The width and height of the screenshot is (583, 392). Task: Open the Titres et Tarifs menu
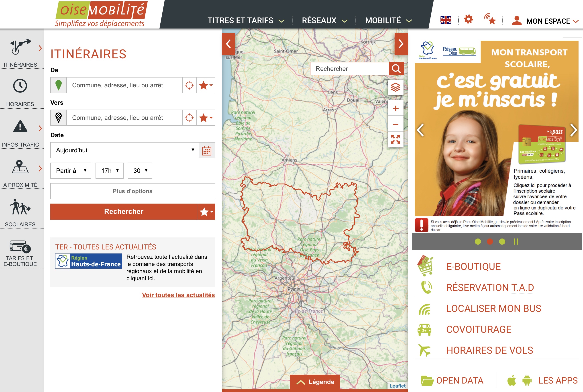click(x=246, y=20)
